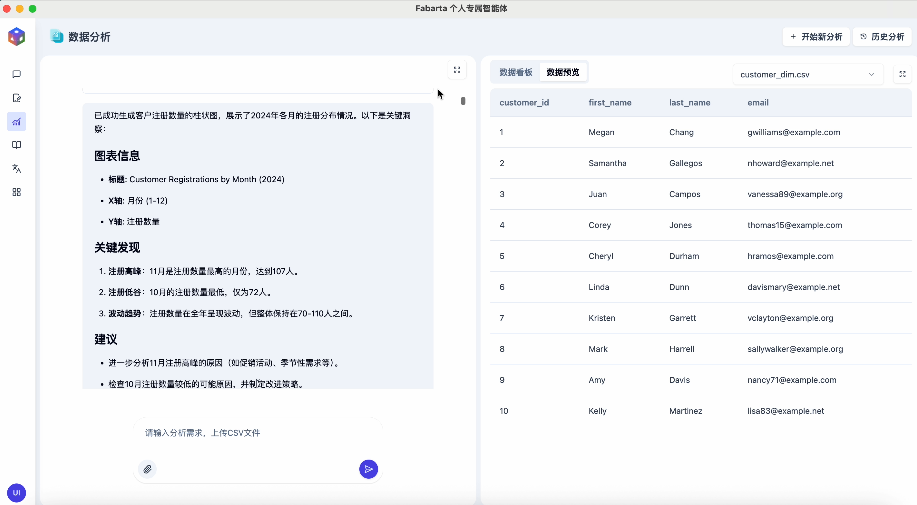Select the cell Amy
Screen dimensions: 917x505
pyautogui.click(x=597, y=380)
